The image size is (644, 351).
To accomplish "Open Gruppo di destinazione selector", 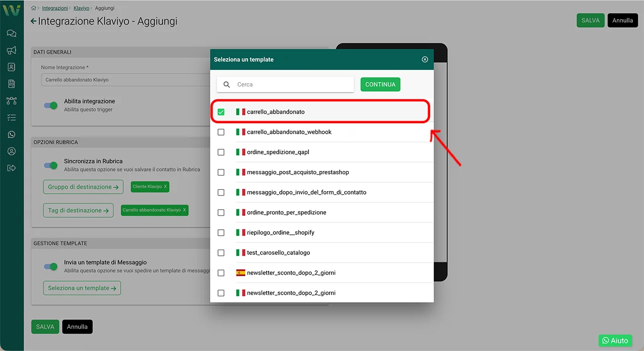I will [x=83, y=187].
